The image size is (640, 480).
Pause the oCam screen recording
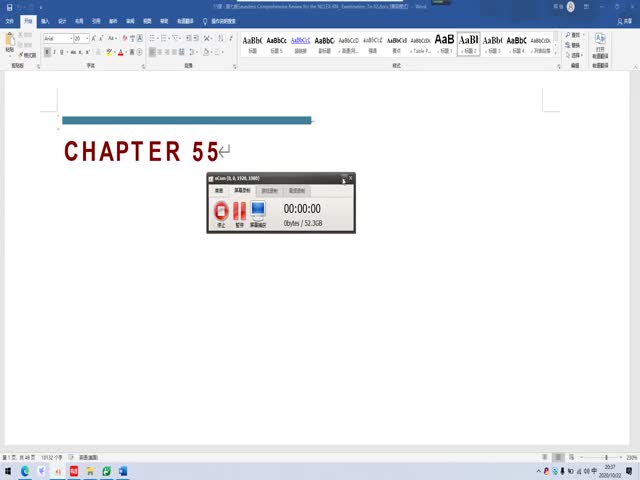(x=239, y=210)
